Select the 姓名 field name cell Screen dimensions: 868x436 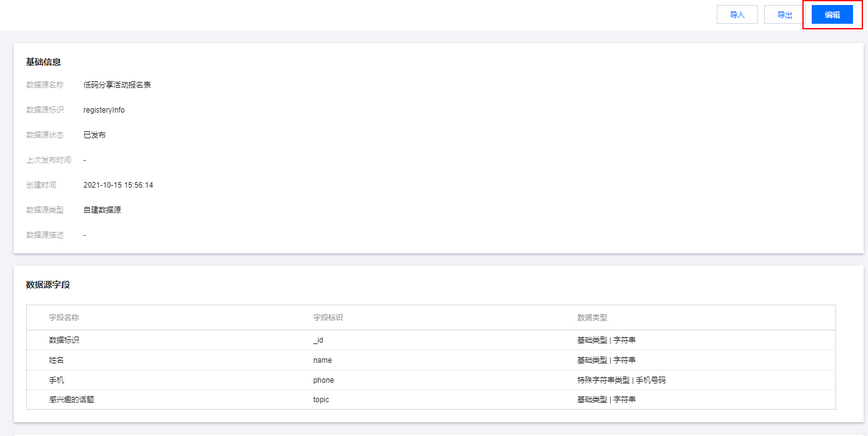pos(57,360)
